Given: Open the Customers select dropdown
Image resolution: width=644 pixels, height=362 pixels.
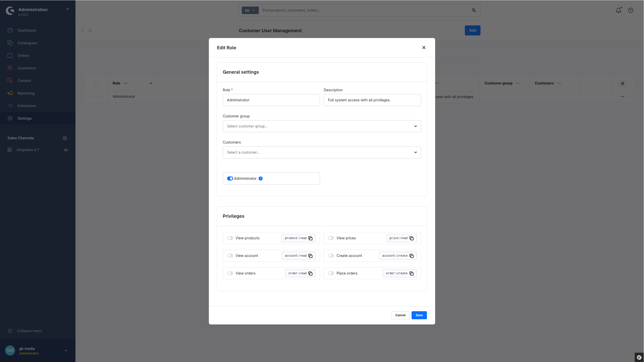Looking at the screenshot, I should [x=322, y=152].
